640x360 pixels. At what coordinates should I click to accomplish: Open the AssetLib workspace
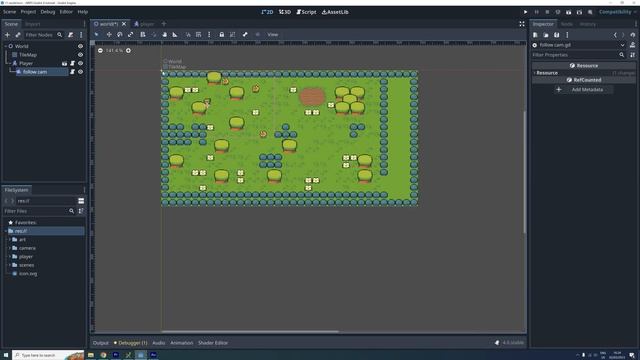335,12
